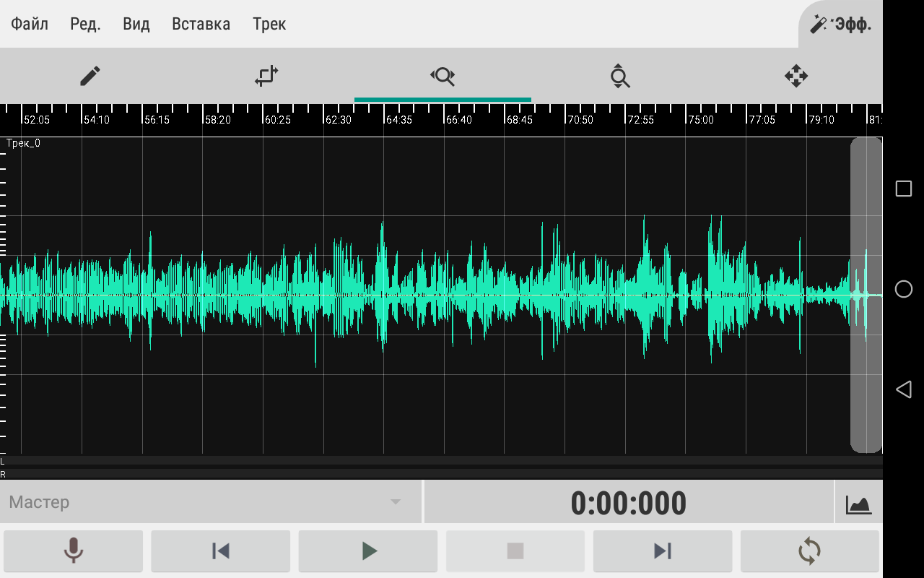Click the L channel level meter
The height and width of the screenshot is (578, 924).
point(441,460)
